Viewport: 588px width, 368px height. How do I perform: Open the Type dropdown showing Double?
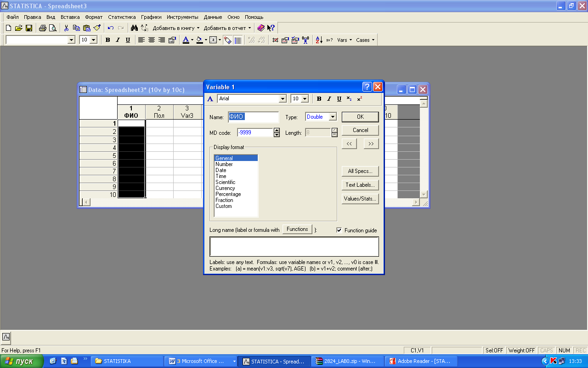[x=333, y=117]
